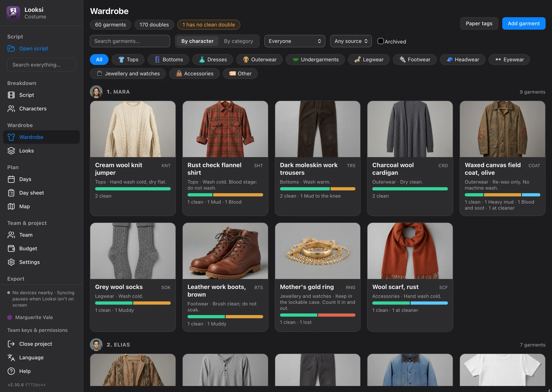The width and height of the screenshot is (552, 392).
Task: Filter by Tops category chip
Action: 128,60
